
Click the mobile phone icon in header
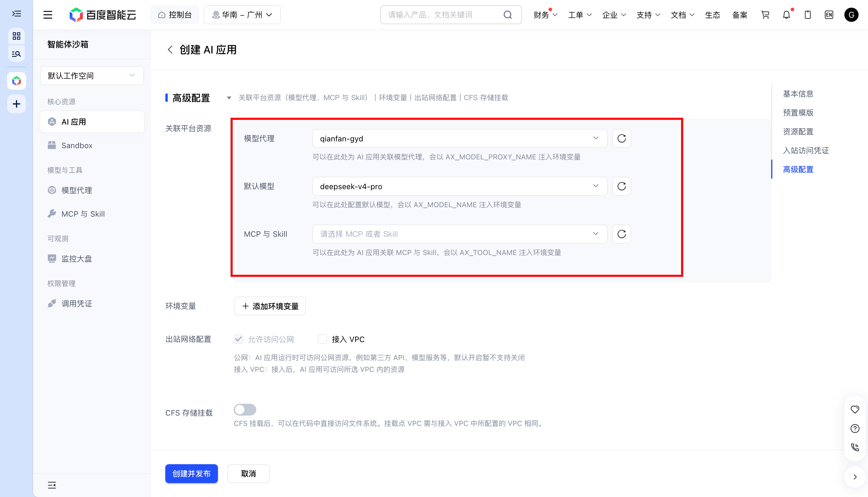click(x=807, y=15)
